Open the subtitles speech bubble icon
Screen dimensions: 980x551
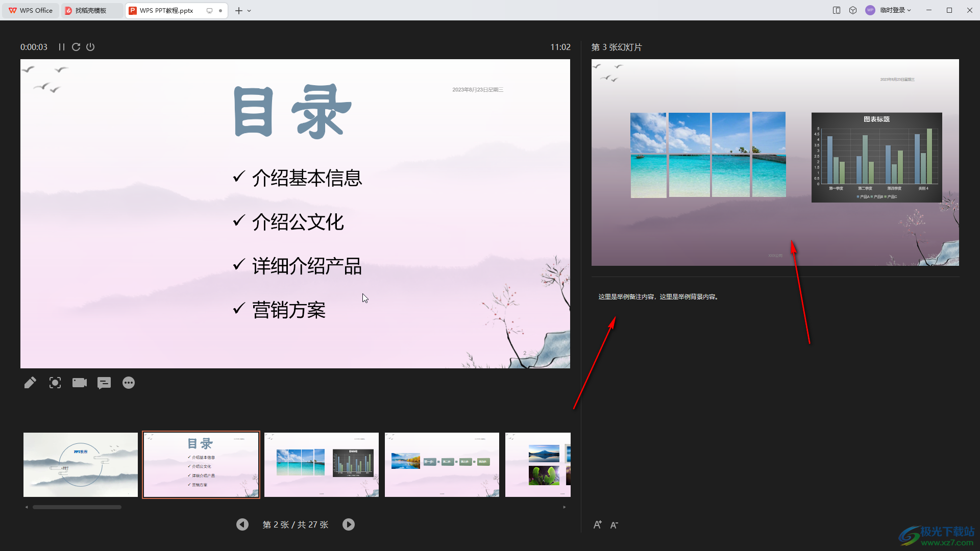click(104, 383)
